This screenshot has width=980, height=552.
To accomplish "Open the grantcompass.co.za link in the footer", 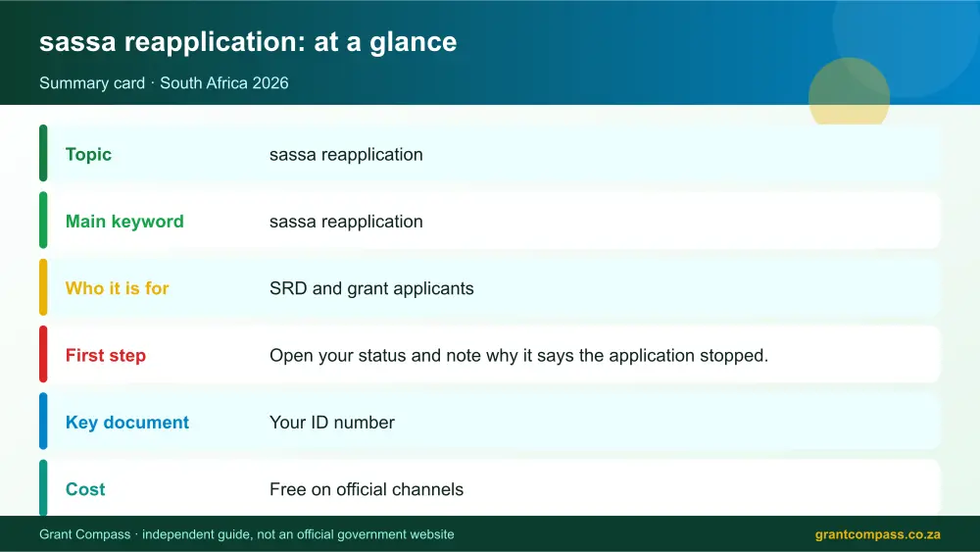I will click(x=877, y=534).
